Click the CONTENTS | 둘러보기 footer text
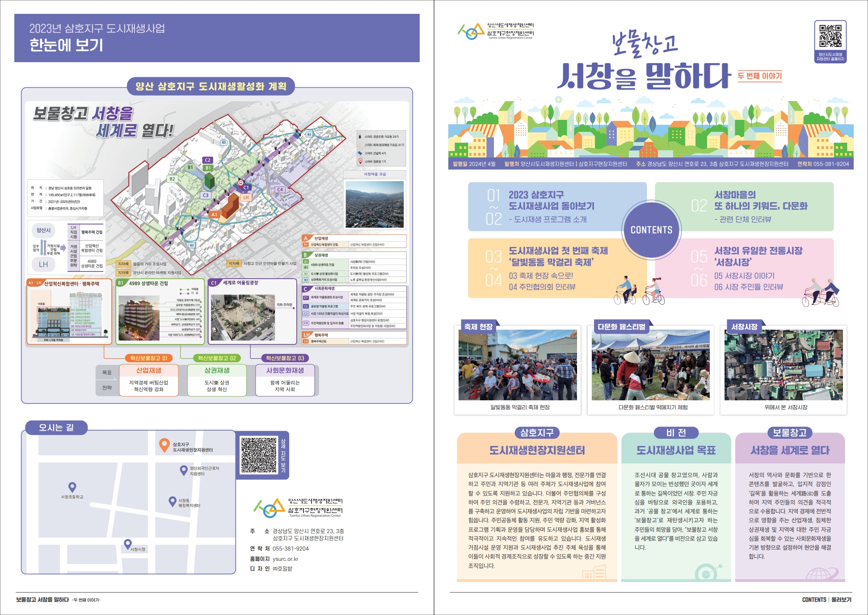868x615 pixels. click(x=826, y=600)
